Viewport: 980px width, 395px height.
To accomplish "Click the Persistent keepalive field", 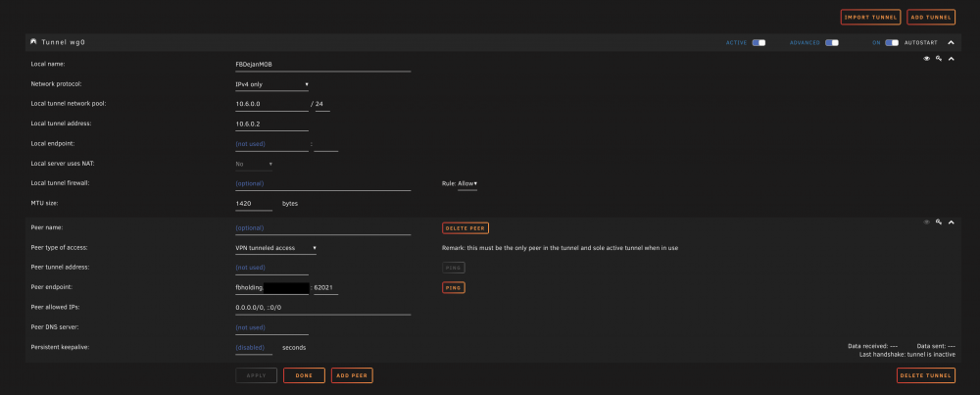I will tap(254, 348).
